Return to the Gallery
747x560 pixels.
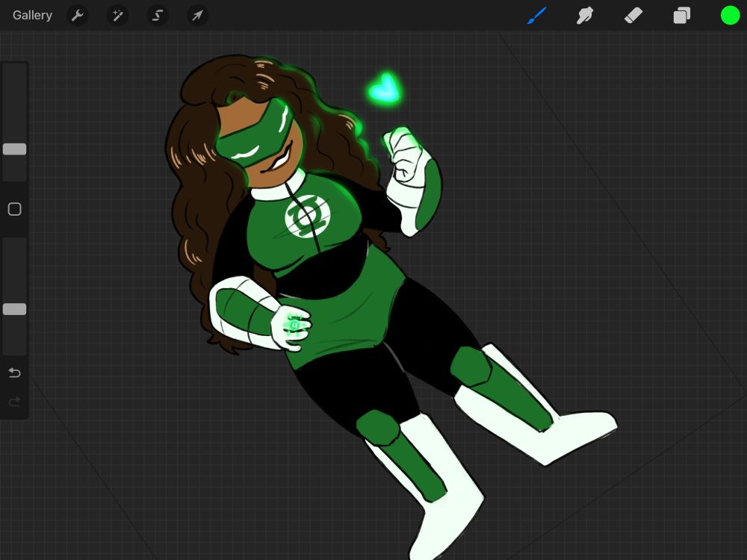point(32,15)
